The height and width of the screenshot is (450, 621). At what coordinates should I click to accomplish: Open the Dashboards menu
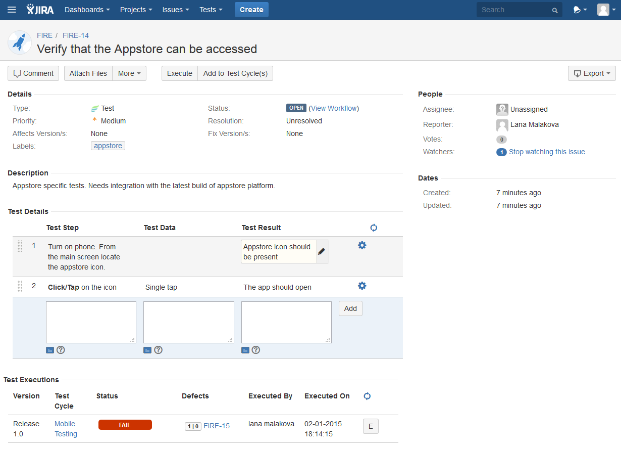pos(87,10)
